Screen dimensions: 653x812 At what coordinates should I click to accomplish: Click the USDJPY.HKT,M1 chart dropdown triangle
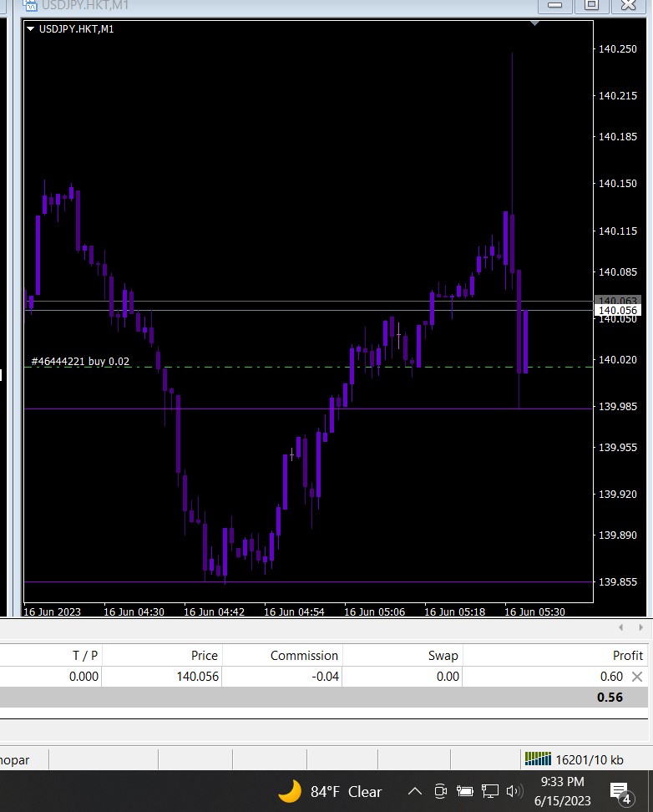pyautogui.click(x=30, y=29)
